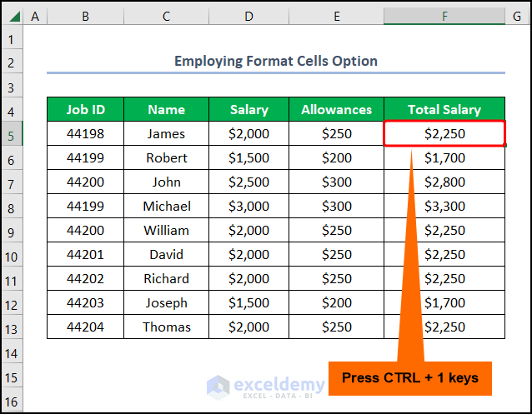This screenshot has height=414, width=532.
Task: Click the select-all corner triangle
Action: [x=12, y=16]
